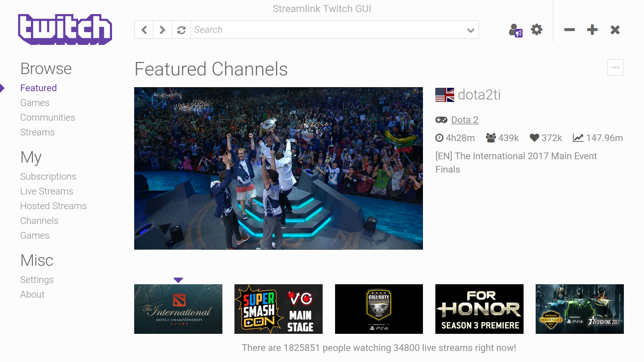Open the Games page under Browse

pos(35,103)
